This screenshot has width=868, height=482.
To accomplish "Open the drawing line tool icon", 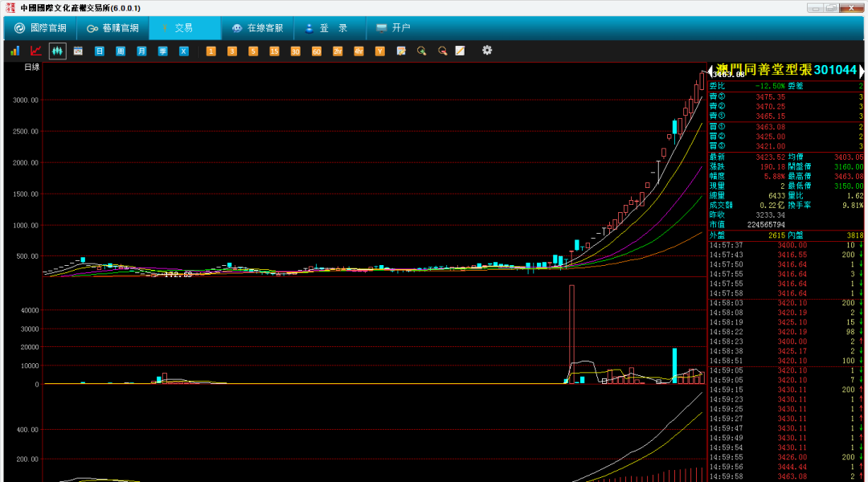I will pos(460,51).
